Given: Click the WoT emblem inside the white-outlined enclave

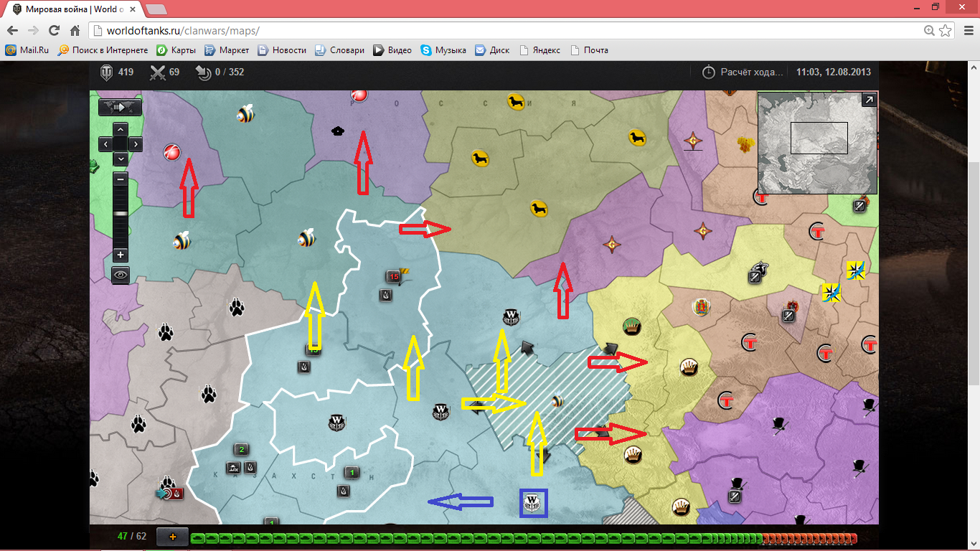Looking at the screenshot, I should point(337,421).
